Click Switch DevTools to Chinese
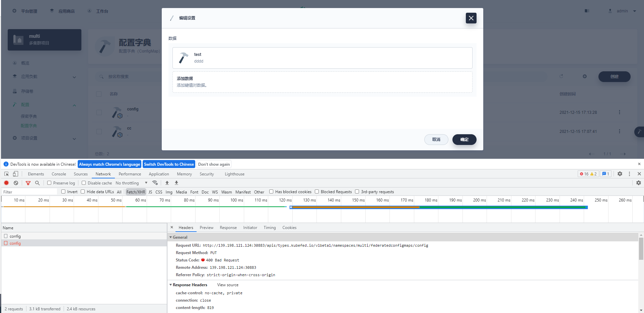 pos(169,164)
